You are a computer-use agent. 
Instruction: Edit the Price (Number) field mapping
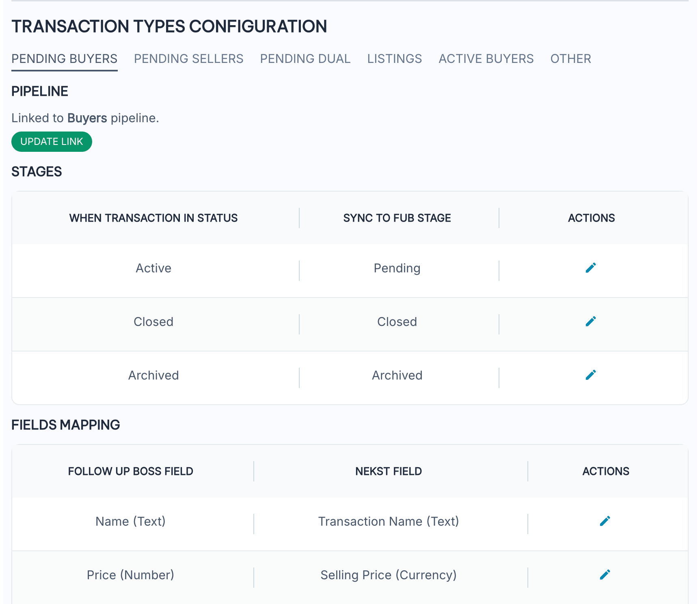(x=605, y=575)
